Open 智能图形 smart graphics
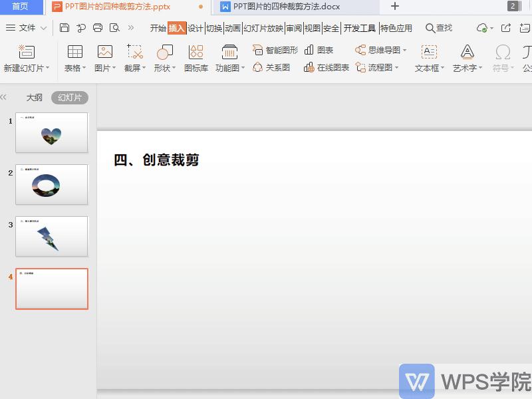This screenshot has height=399, width=532. (x=273, y=49)
